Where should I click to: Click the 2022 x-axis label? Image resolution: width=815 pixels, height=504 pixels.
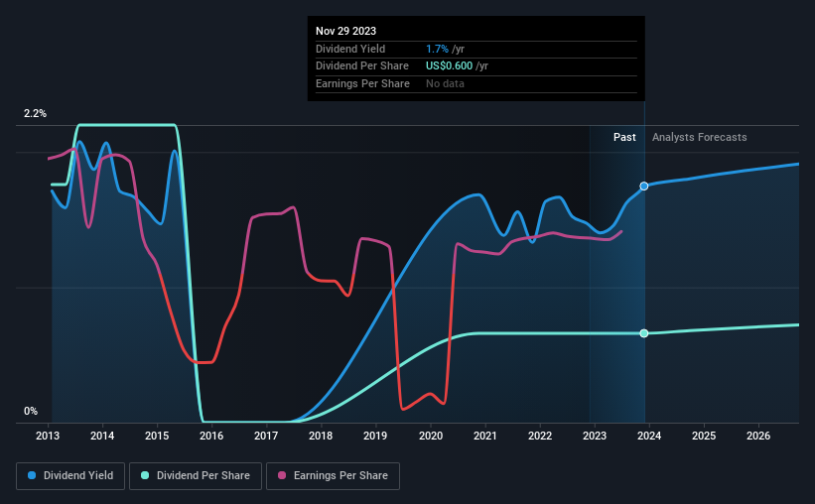click(540, 436)
